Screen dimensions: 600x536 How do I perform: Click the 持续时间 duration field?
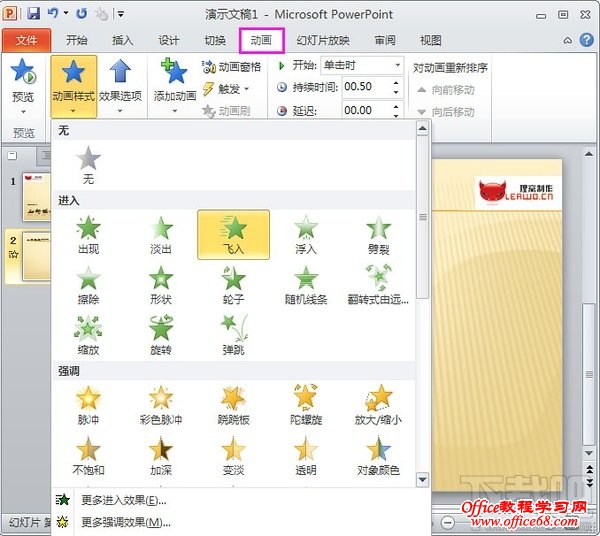point(366,87)
